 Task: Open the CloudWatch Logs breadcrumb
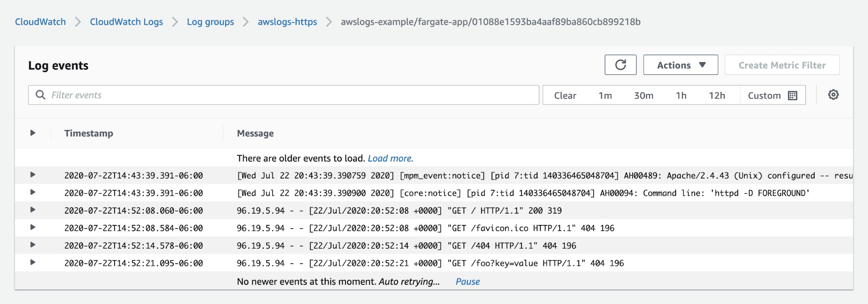coord(126,22)
